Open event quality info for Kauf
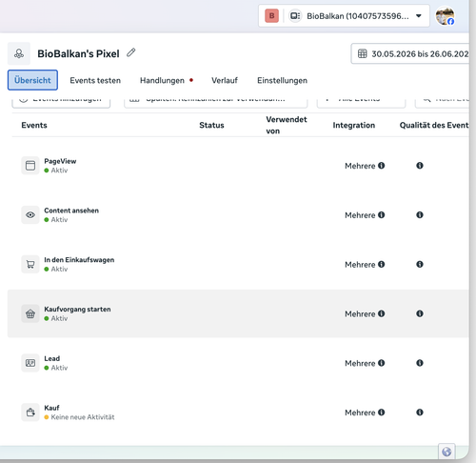The height and width of the screenshot is (463, 476). click(x=420, y=413)
